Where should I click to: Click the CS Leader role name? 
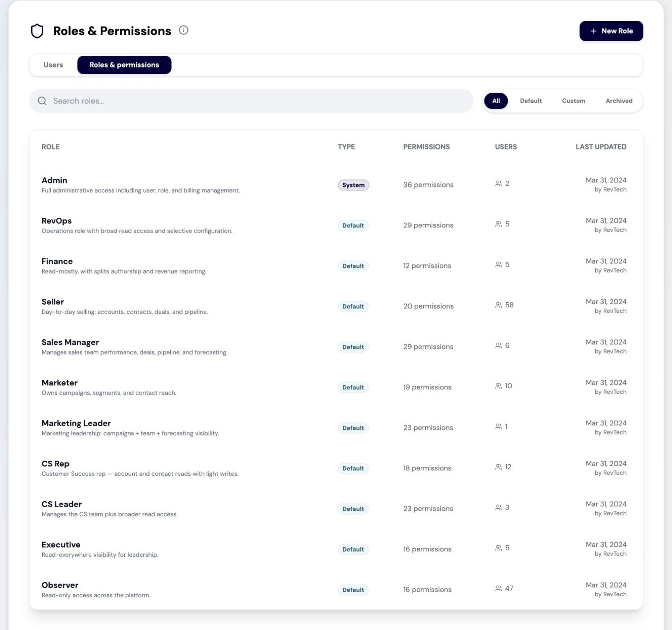[x=61, y=504]
